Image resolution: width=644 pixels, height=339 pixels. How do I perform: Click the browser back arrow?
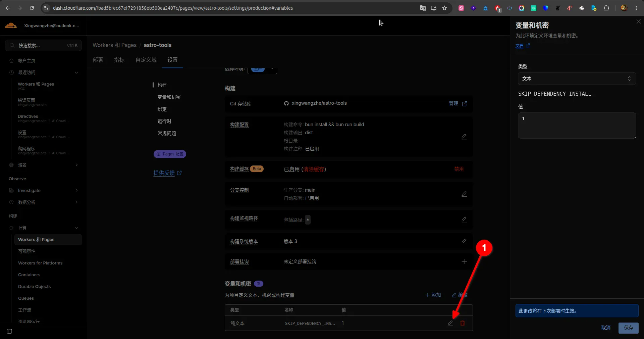pos(8,8)
